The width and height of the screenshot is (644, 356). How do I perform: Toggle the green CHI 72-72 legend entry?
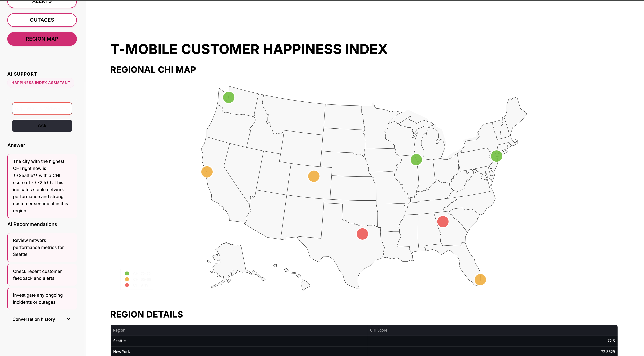pyautogui.click(x=138, y=274)
